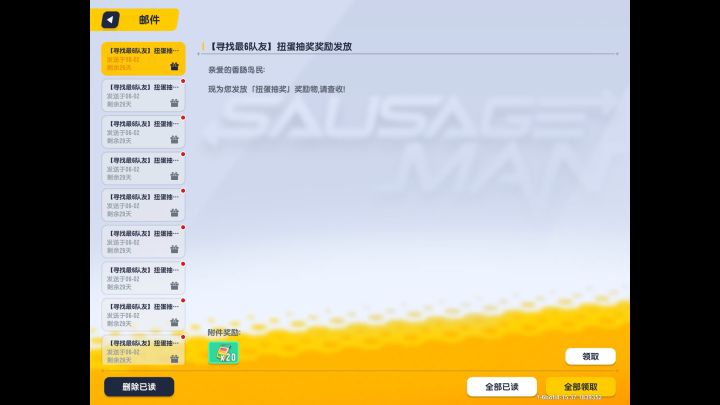Claim reward with the 领取 button
The height and width of the screenshot is (405, 720).
pos(590,356)
